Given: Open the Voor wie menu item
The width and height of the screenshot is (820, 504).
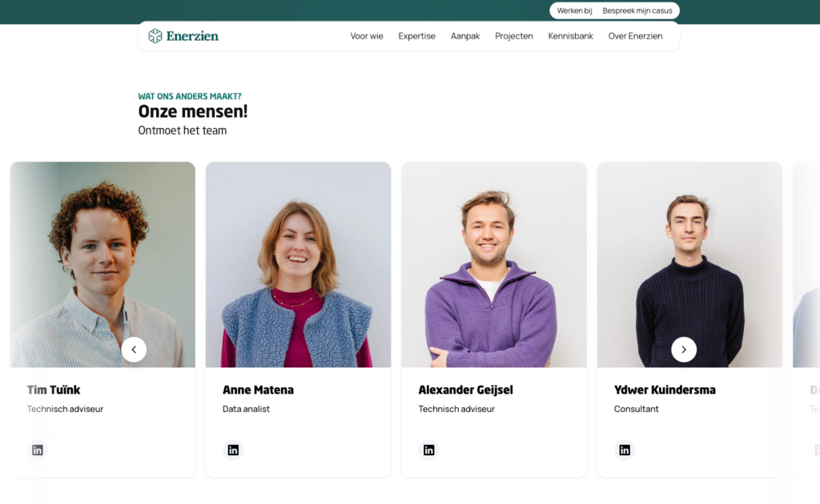Looking at the screenshot, I should pyautogui.click(x=367, y=36).
